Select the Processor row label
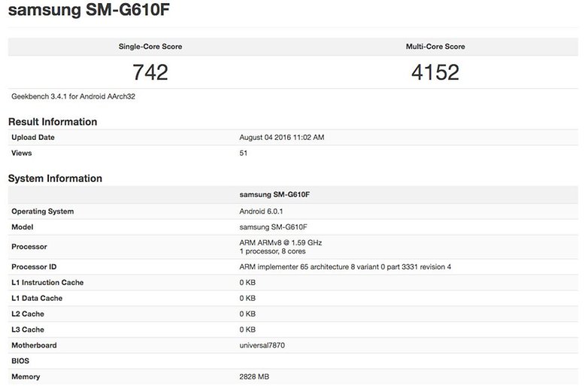588x389 pixels. [x=29, y=247]
